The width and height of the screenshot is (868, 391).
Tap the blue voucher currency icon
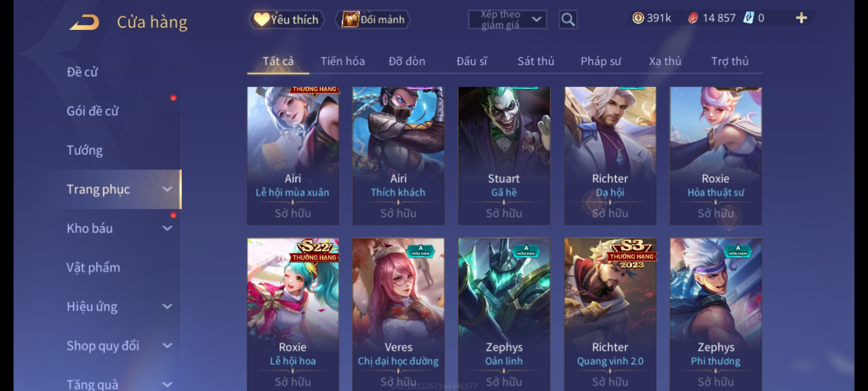(748, 18)
